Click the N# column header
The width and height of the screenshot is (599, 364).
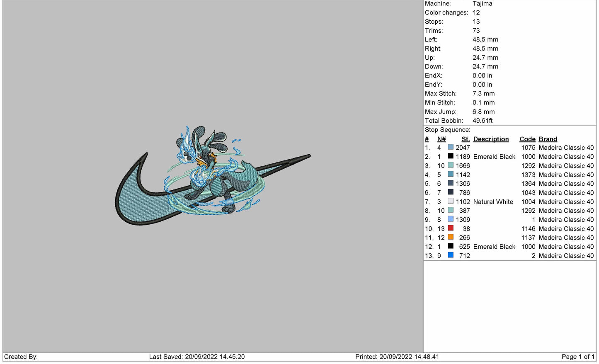(x=441, y=139)
